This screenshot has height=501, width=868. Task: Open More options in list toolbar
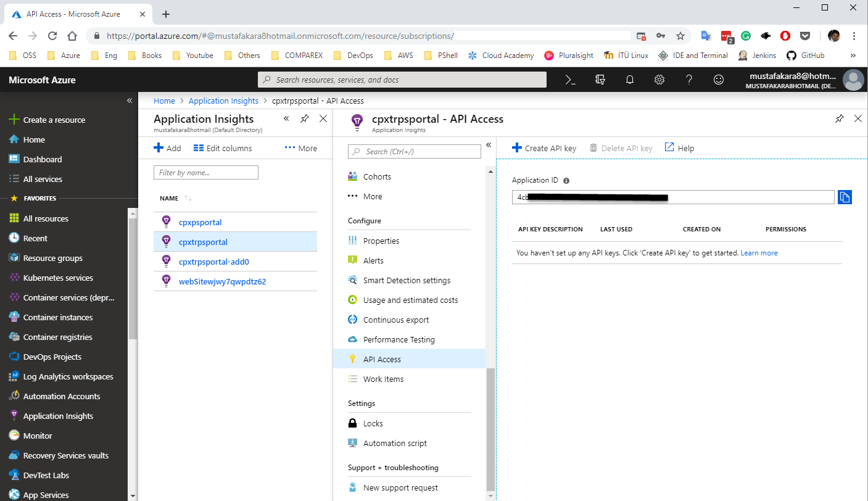tap(301, 148)
